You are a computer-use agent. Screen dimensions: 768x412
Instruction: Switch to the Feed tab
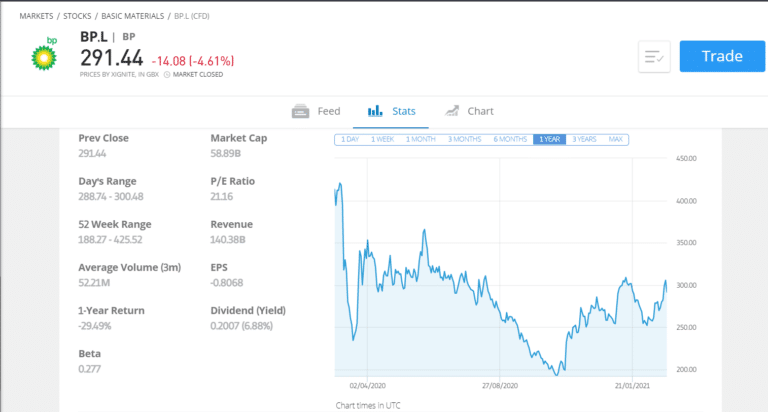pyautogui.click(x=316, y=111)
